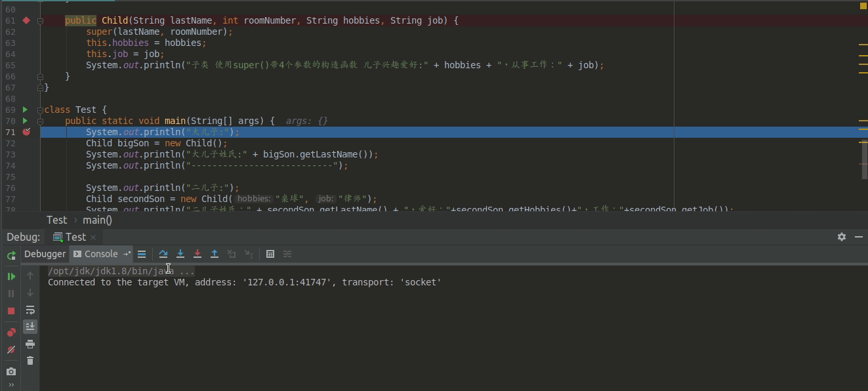The height and width of the screenshot is (391, 868).
Task: Click the 'hobbies:' parameter hint on line 77
Action: pos(253,199)
